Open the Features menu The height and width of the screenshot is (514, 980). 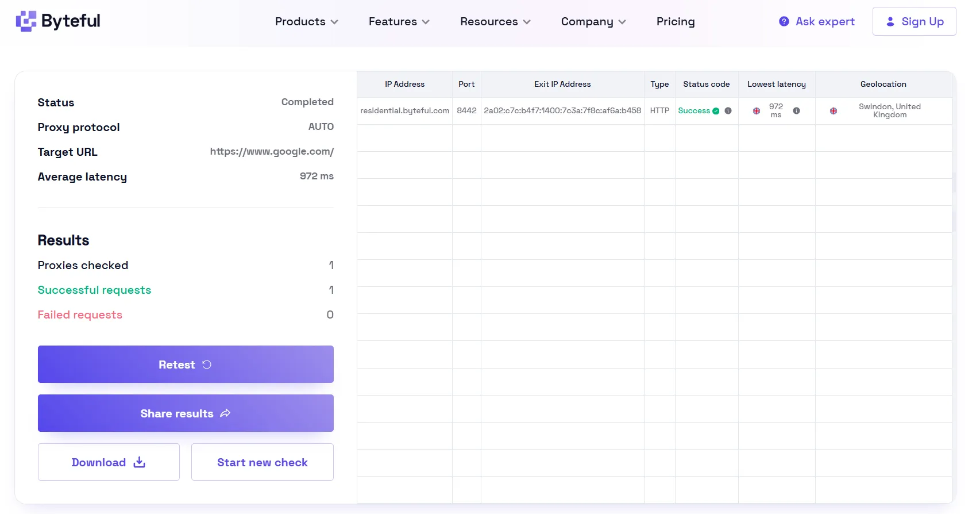tap(399, 21)
